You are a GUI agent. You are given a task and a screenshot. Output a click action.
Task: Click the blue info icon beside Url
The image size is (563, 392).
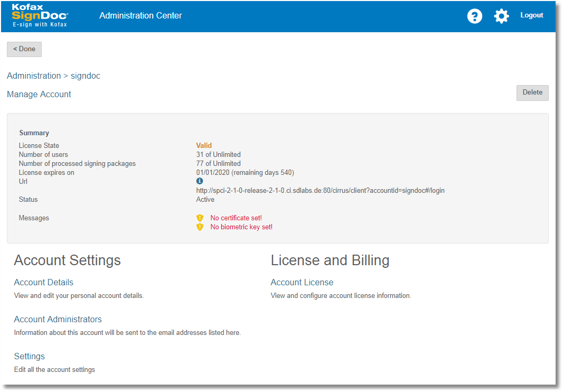[x=200, y=181]
